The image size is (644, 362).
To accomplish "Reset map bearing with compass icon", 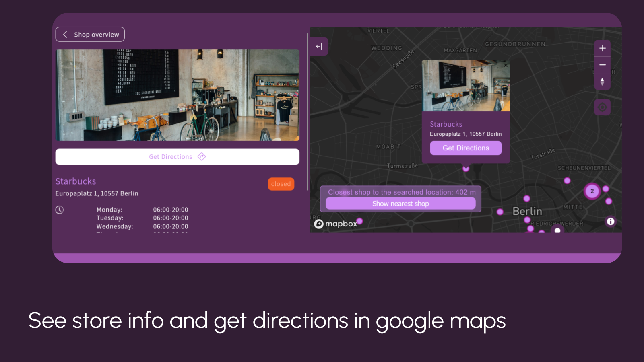I will [x=602, y=81].
